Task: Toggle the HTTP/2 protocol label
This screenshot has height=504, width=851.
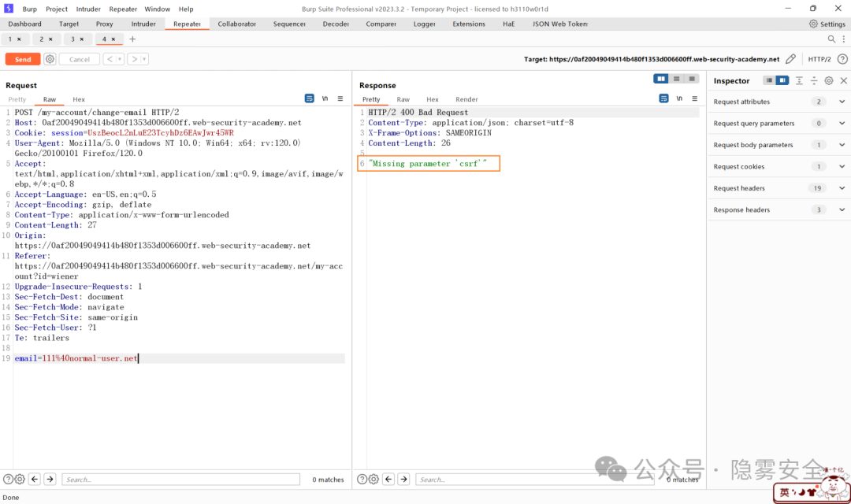Action: click(x=819, y=59)
